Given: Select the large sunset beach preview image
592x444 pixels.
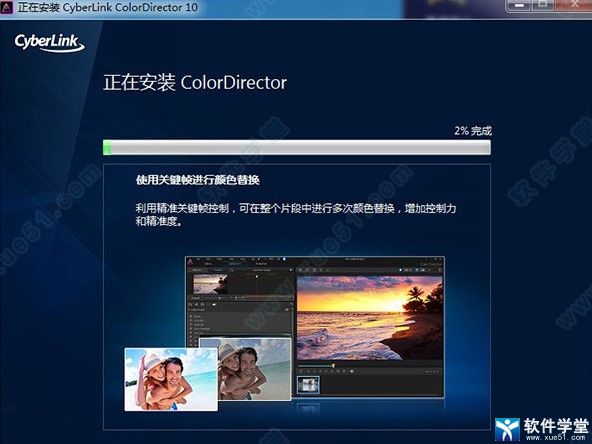Looking at the screenshot, I should coord(370,318).
